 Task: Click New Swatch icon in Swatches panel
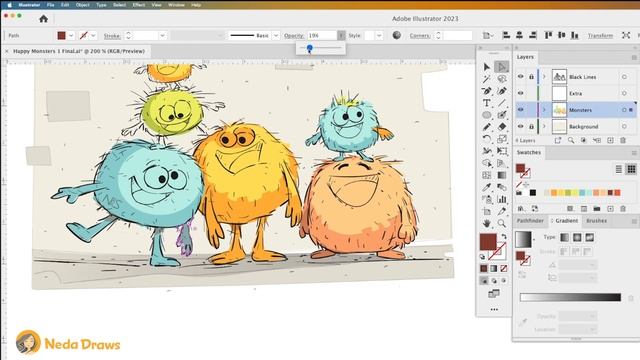click(610, 209)
